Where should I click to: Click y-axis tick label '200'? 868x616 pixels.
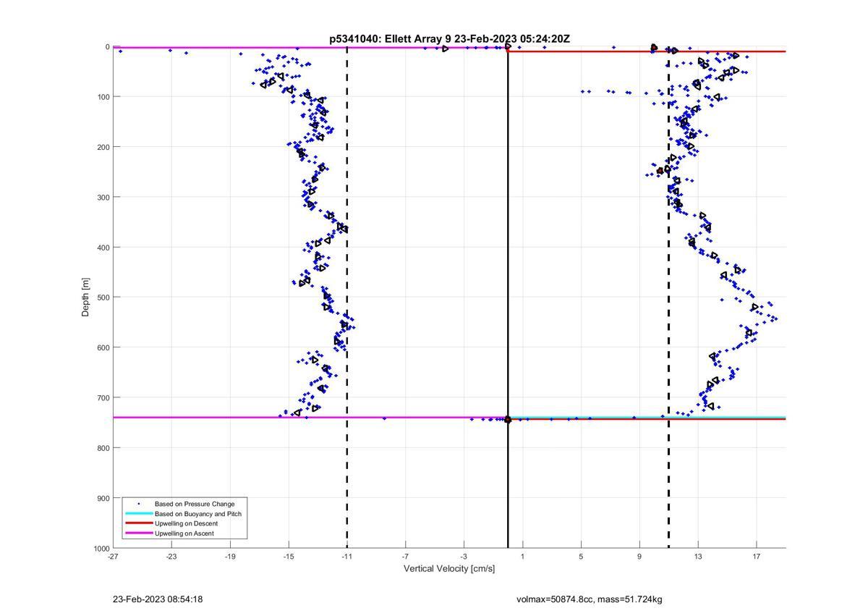pos(103,147)
